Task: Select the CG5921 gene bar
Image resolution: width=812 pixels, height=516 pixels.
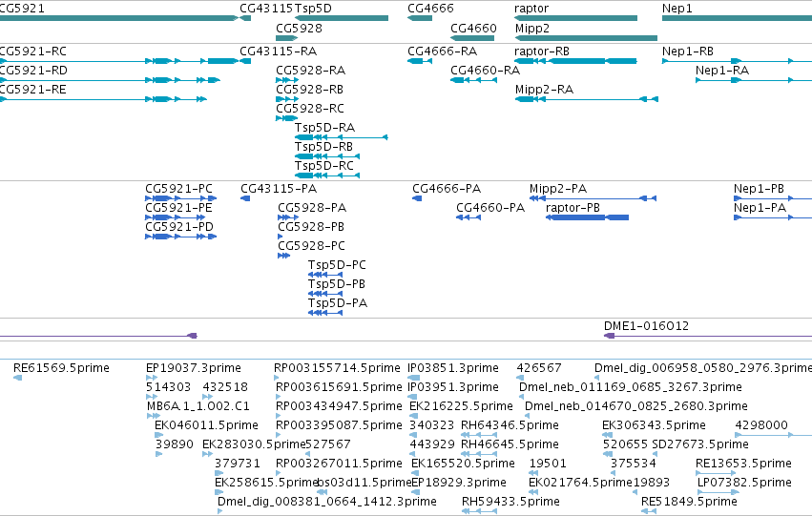Action: click(x=119, y=18)
